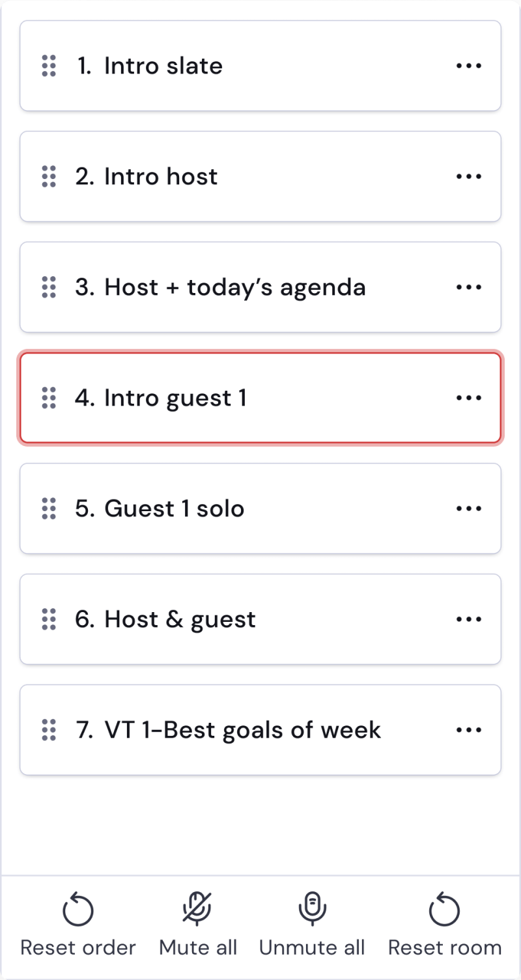Select the Host + today's agenda scene
This screenshot has height=980, width=521.
tap(234, 287)
